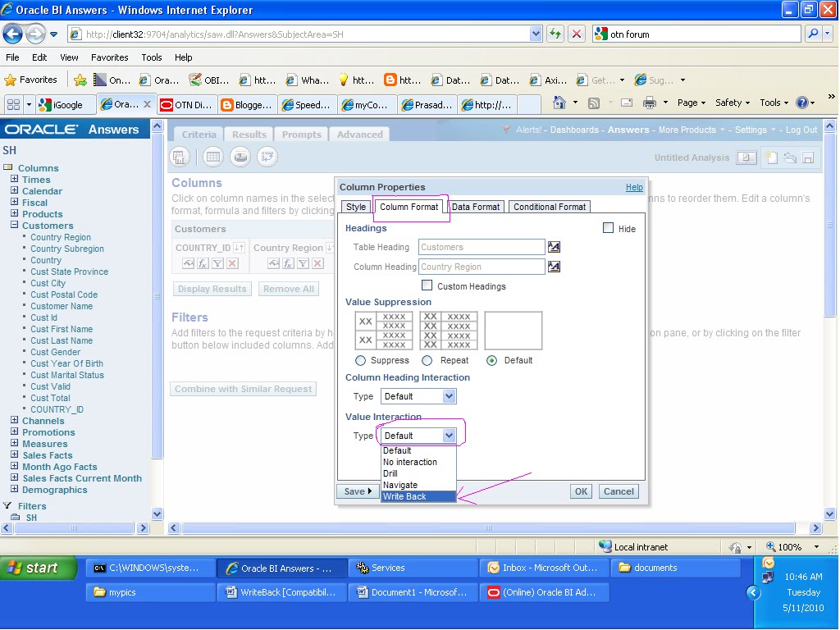Select Write Back from the dropdown list

418,496
